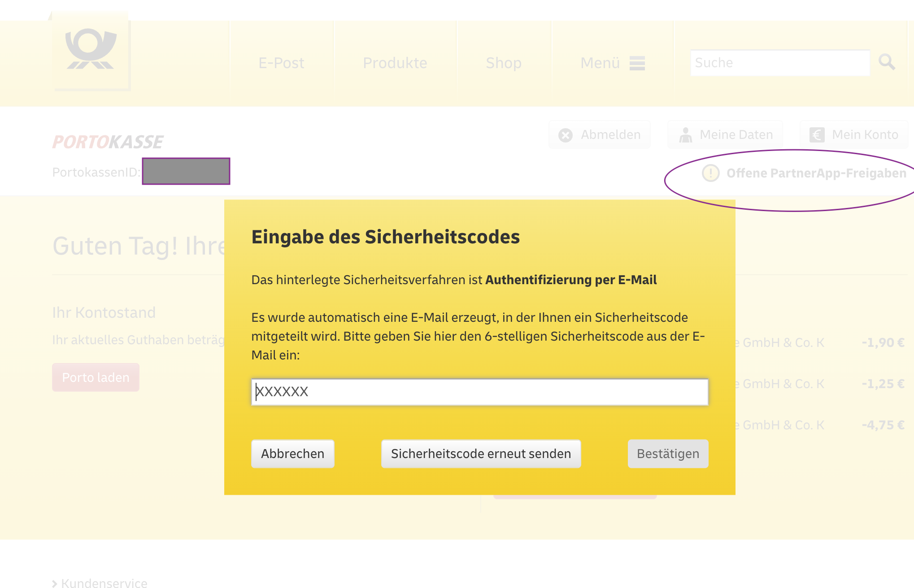Image resolution: width=914 pixels, height=588 pixels.
Task: Click the Mein Konto euro icon
Action: tap(817, 135)
